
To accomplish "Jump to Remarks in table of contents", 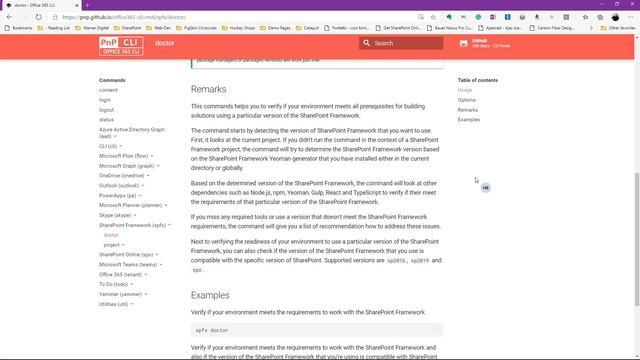I will [x=468, y=110].
